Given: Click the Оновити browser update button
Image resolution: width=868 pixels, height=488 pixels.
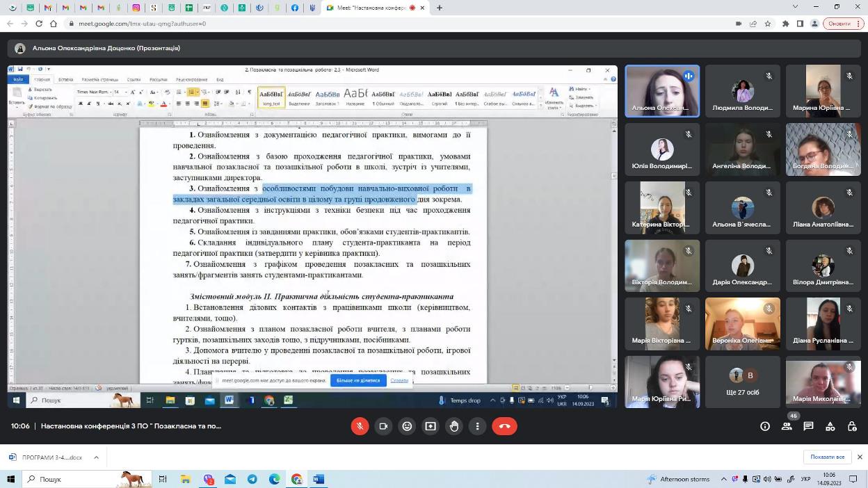Looking at the screenshot, I should coord(839,23).
